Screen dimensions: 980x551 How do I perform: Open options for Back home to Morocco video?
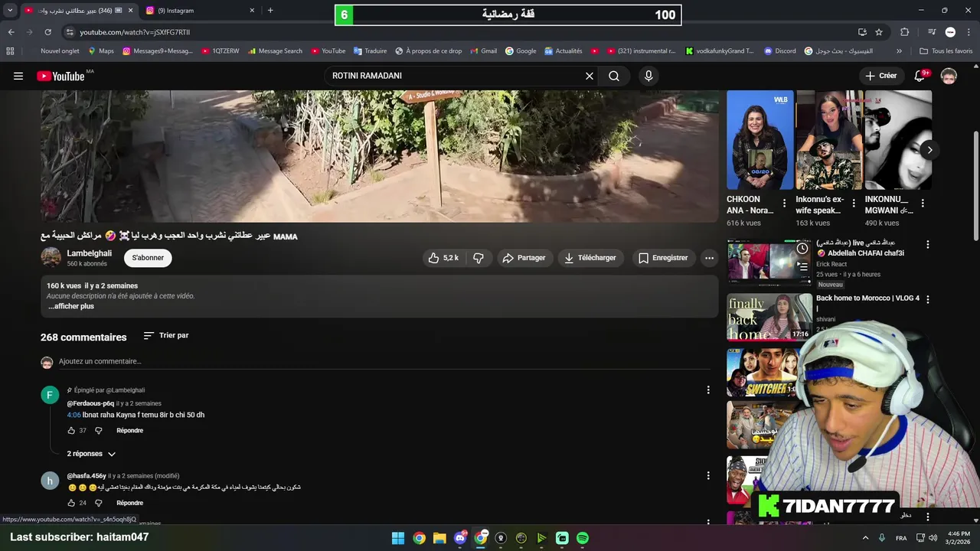tap(927, 299)
